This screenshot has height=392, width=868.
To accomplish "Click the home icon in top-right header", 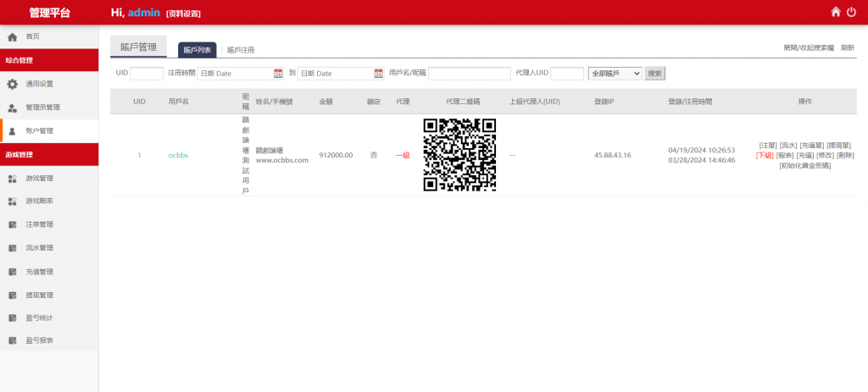I will [836, 12].
